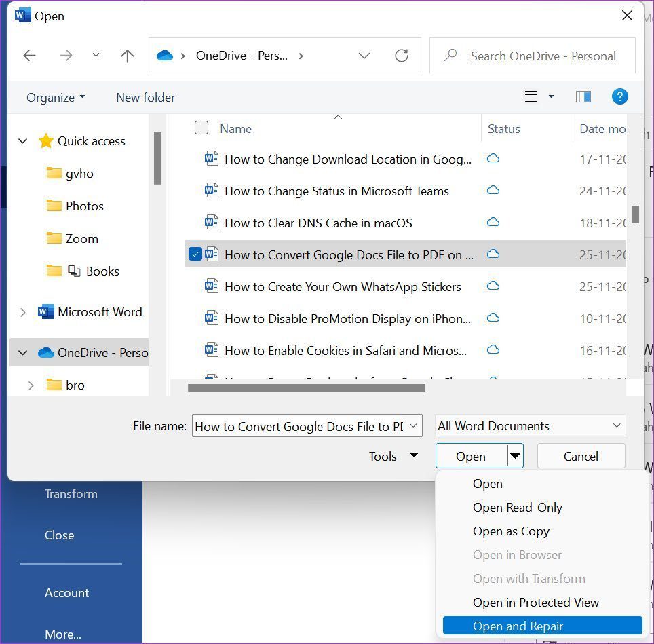The width and height of the screenshot is (654, 644).
Task: Uncheck the selected Google Docs PDF file checkbox
Action: (x=195, y=254)
